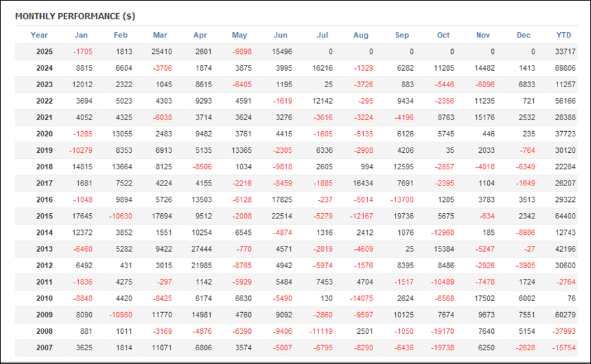The width and height of the screenshot is (591, 364).
Task: Select the Apr column header
Action: 200,35
